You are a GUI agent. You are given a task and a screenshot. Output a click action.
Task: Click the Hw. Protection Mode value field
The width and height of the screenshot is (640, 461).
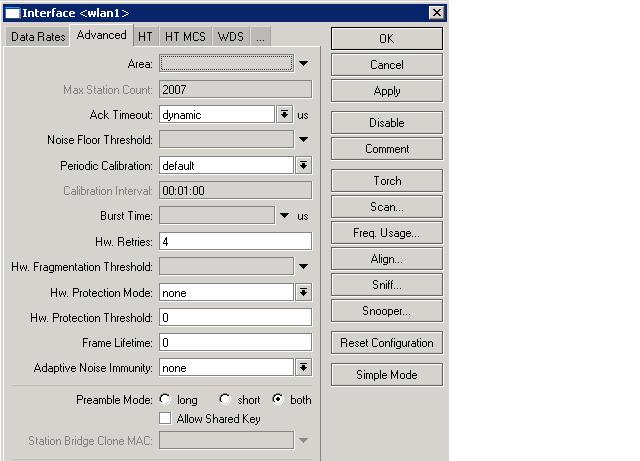226,292
